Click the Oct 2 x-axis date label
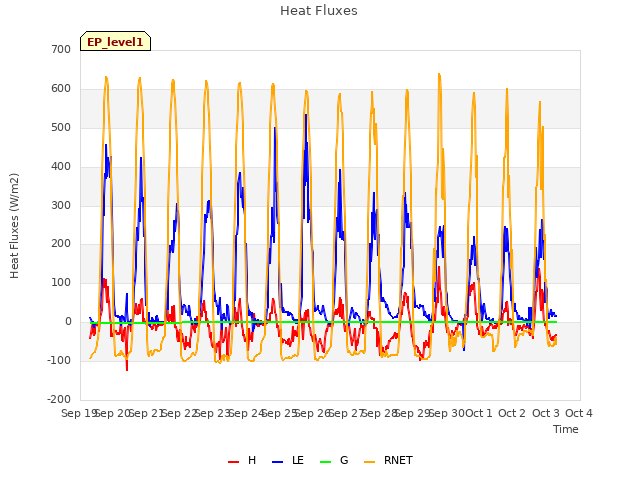The width and height of the screenshot is (640, 480). (x=512, y=413)
